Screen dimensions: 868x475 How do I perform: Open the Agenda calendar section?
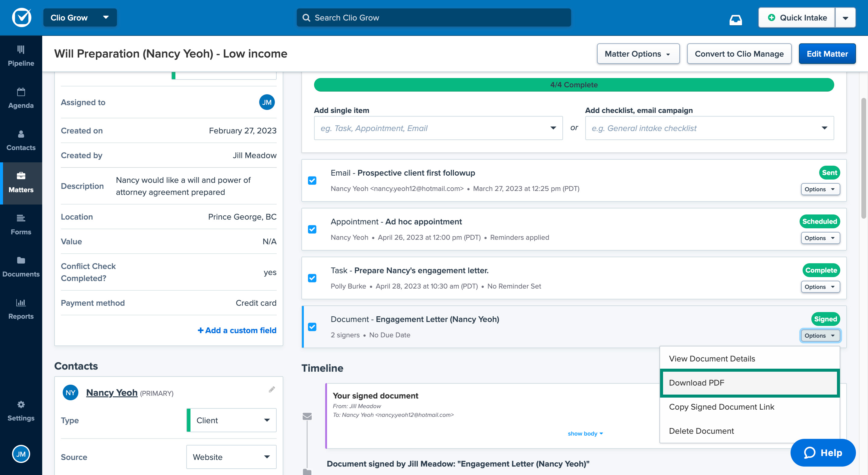pos(21,98)
